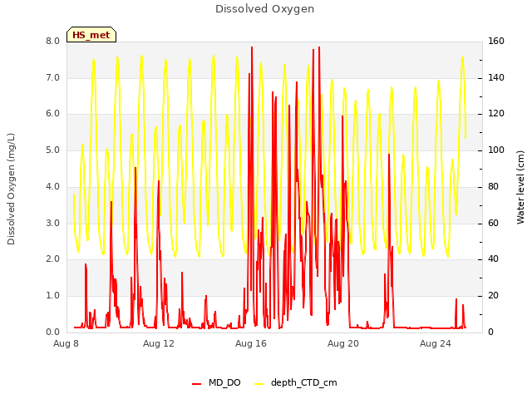Click the 6.0 left axis value
Screen dimensions: 532x399
(53, 114)
